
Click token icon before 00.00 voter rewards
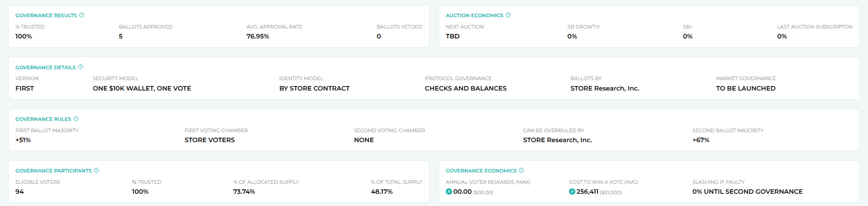coord(448,192)
